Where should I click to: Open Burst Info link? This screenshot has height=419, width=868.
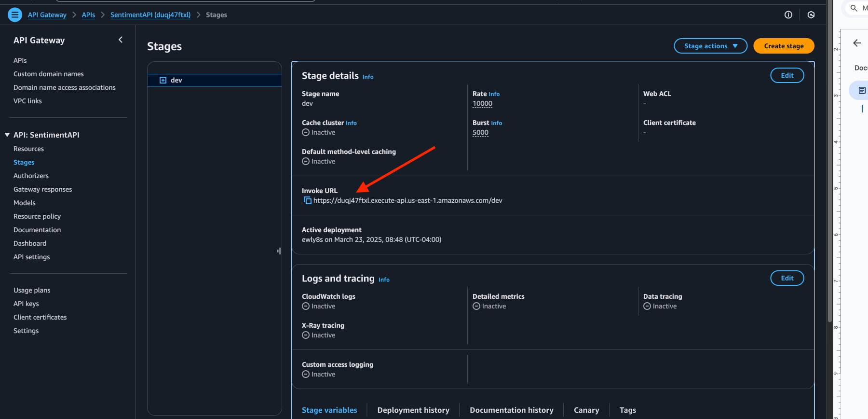[x=496, y=123]
